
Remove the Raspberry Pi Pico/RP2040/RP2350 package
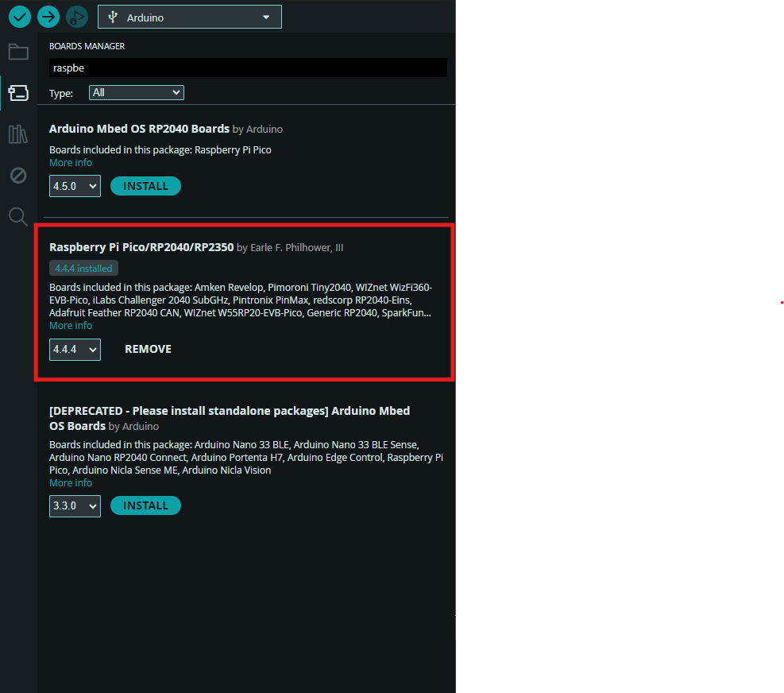(x=148, y=349)
